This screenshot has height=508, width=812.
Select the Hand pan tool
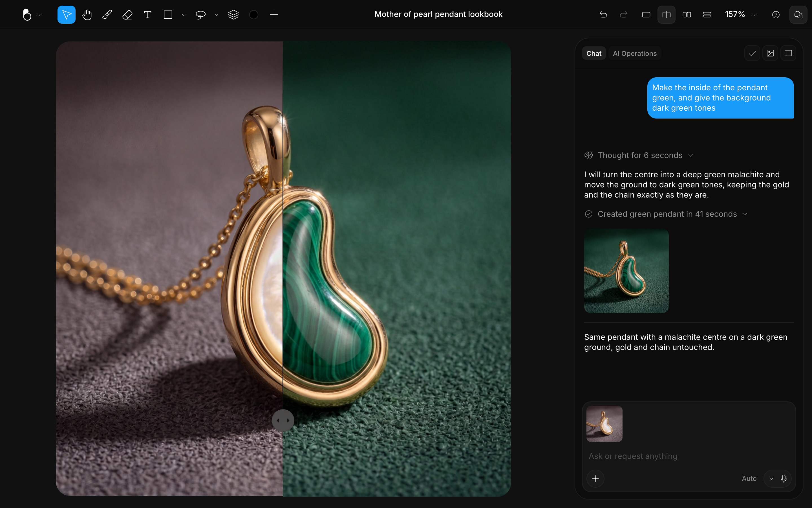point(87,14)
